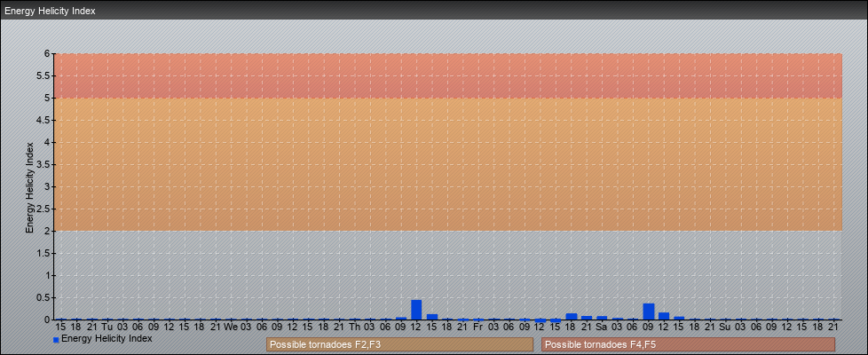Click the 2.5 tick label on the vertical axis
Viewport: 868px width, 355px height.
click(43, 209)
